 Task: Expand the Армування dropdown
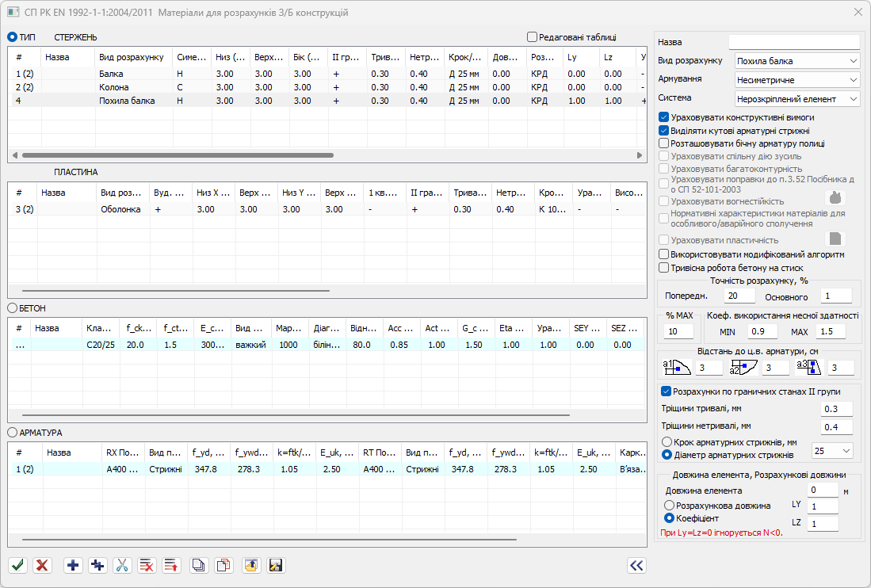[794, 80]
